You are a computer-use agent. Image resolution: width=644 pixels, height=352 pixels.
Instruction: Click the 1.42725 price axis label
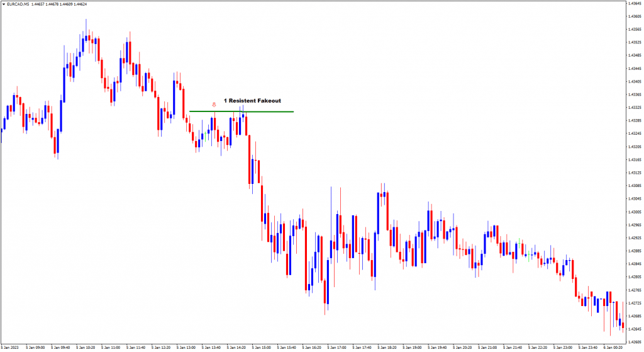pos(634,303)
